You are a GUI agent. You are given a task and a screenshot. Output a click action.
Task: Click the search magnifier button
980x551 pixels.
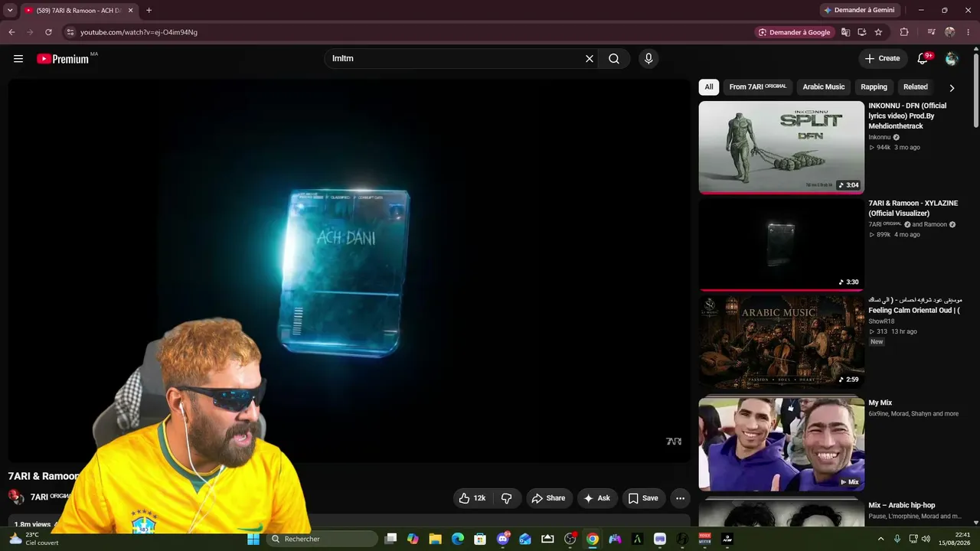pos(614,58)
